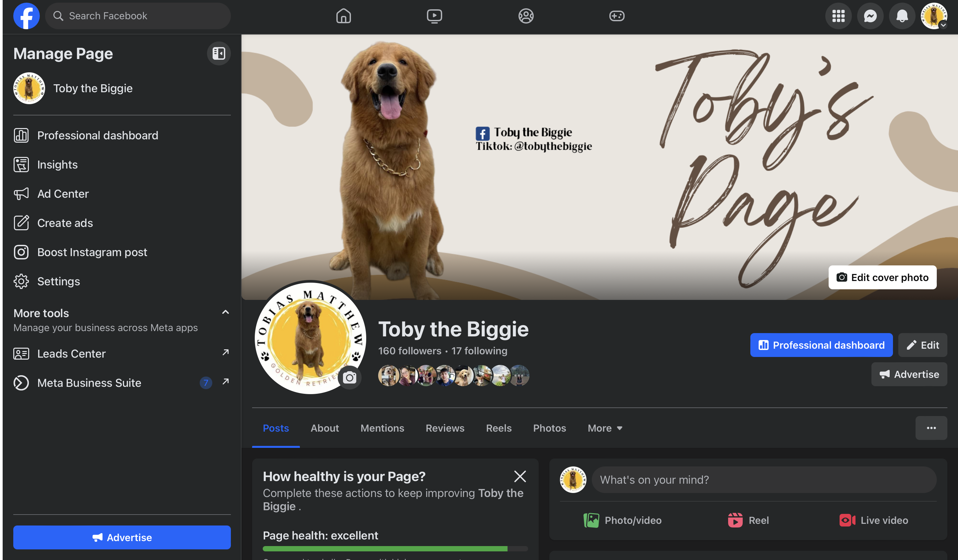Switch to the Mentions tab

pyautogui.click(x=382, y=428)
